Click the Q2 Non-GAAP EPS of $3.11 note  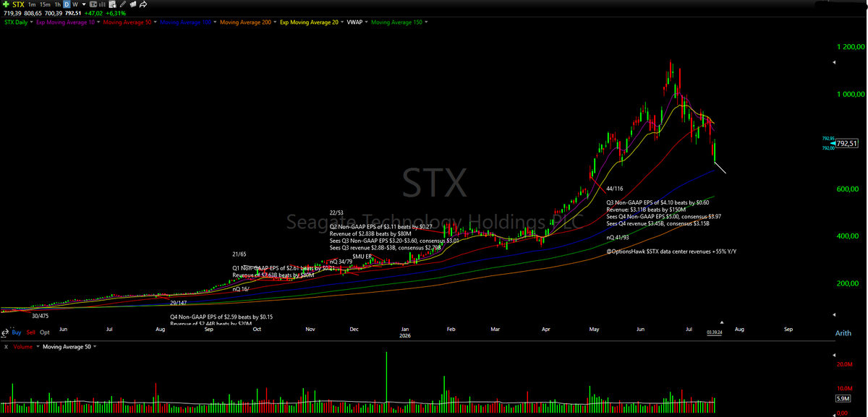pos(380,226)
